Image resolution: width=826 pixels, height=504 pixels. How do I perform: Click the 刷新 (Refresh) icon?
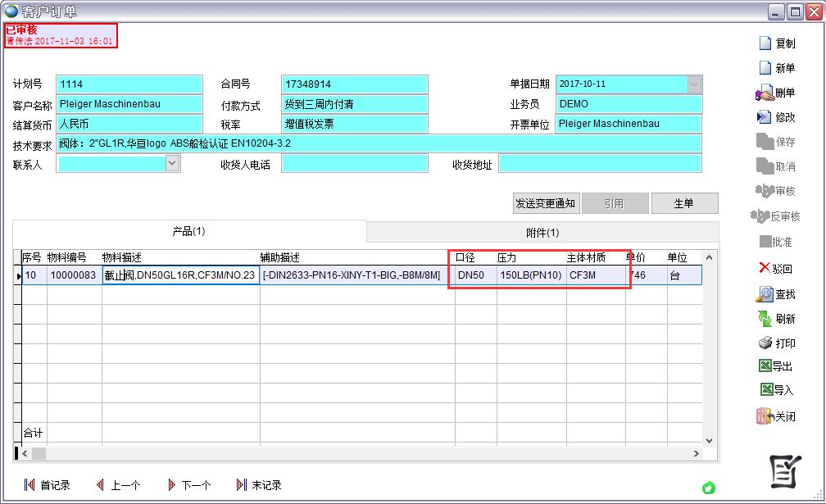click(765, 319)
